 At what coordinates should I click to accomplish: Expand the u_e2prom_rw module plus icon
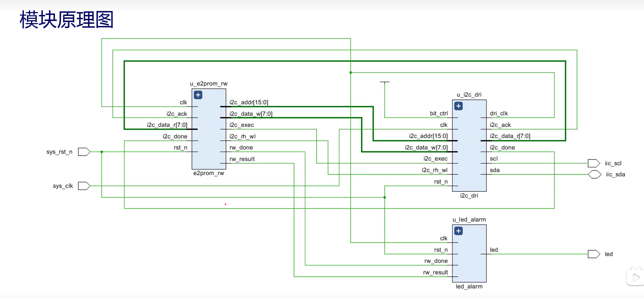pyautogui.click(x=198, y=95)
